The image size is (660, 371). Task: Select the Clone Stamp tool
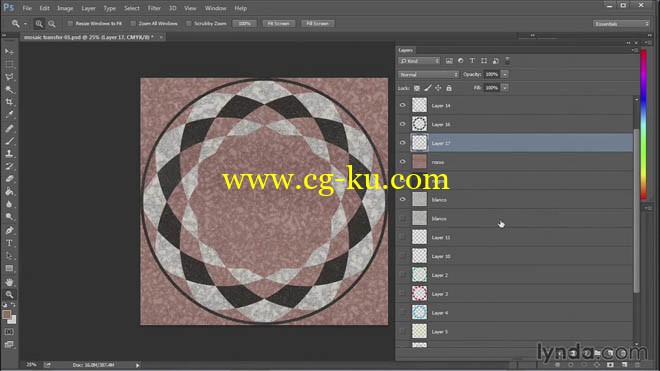click(x=9, y=154)
